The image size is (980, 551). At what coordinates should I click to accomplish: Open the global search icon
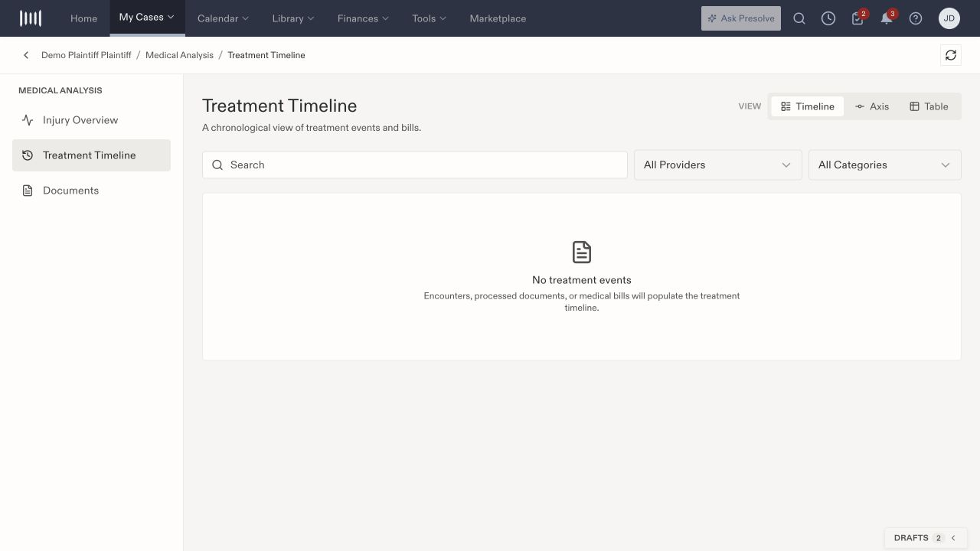coord(799,18)
